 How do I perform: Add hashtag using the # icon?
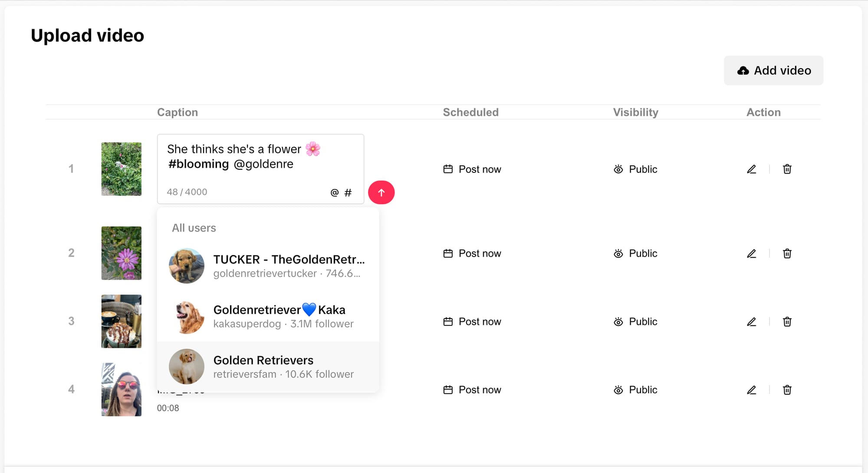coord(348,192)
